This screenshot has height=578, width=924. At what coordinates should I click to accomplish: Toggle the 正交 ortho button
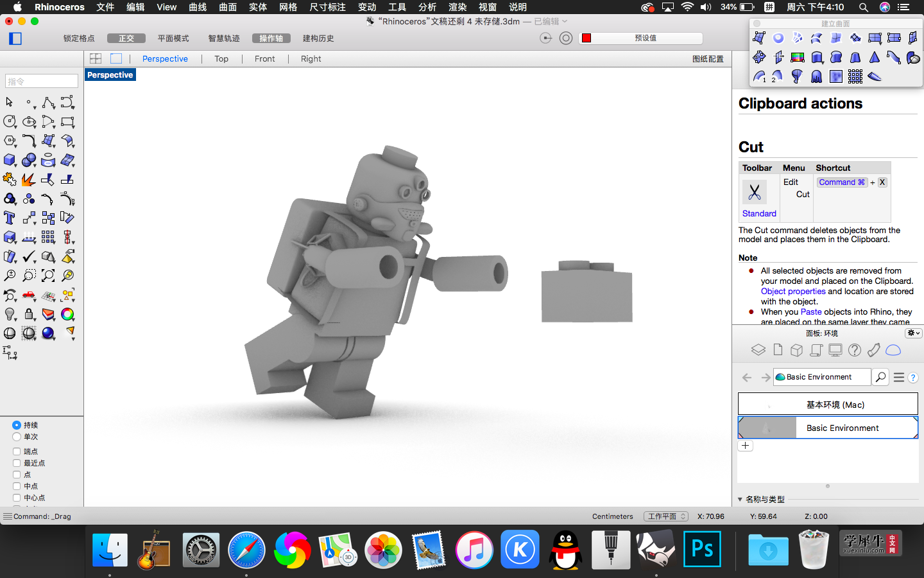126,39
